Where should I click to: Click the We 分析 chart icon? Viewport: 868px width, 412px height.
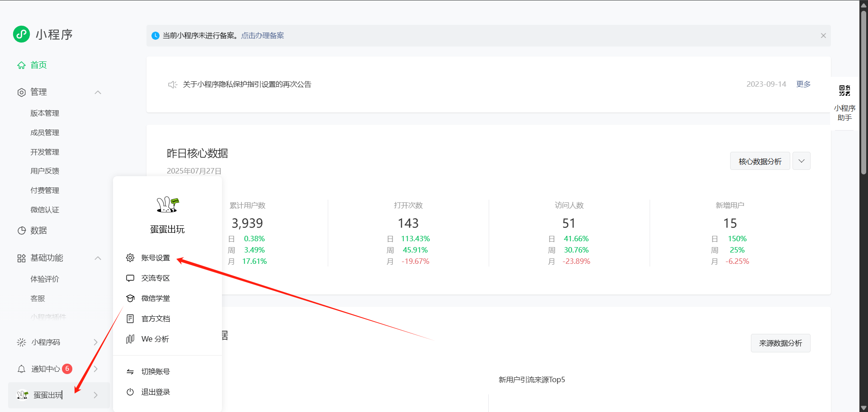tap(130, 339)
